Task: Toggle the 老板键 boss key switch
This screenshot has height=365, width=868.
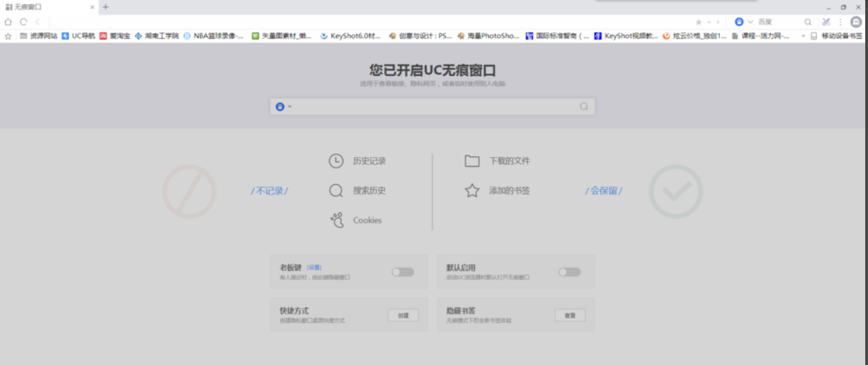Action: click(403, 272)
